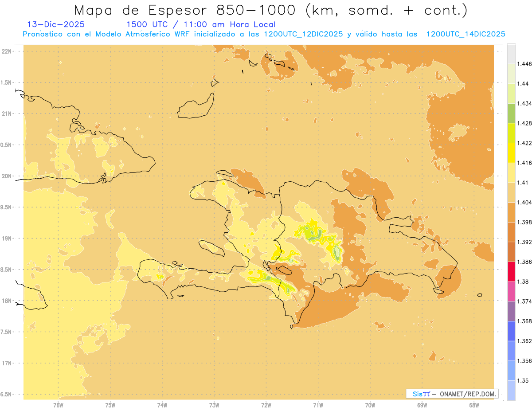Click the 70W longitude label

(x=370, y=404)
